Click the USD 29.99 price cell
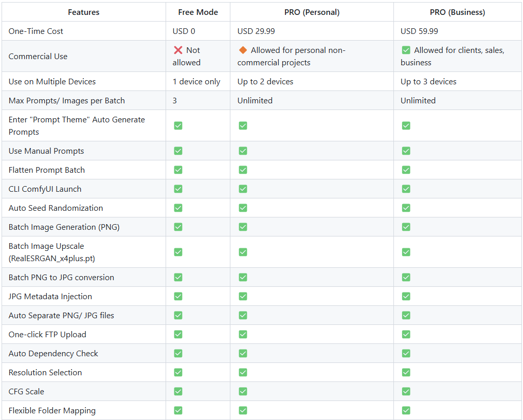The width and height of the screenshot is (523, 420). [x=256, y=31]
